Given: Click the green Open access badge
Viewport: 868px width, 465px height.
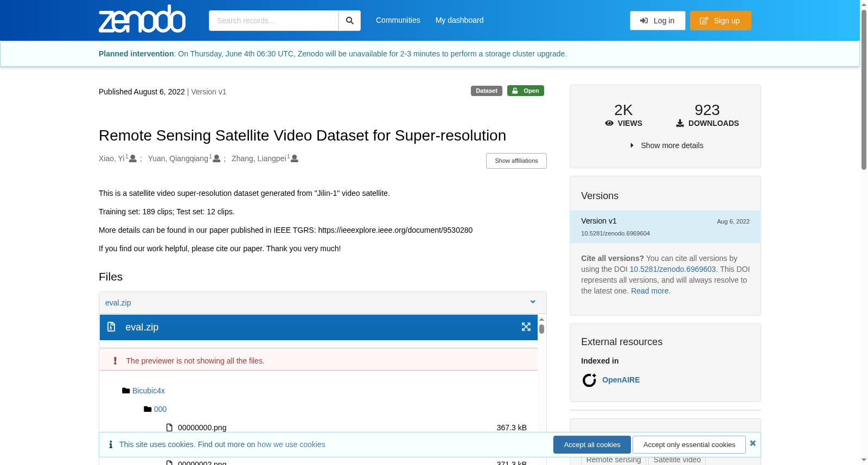Looking at the screenshot, I should pyautogui.click(x=526, y=91).
